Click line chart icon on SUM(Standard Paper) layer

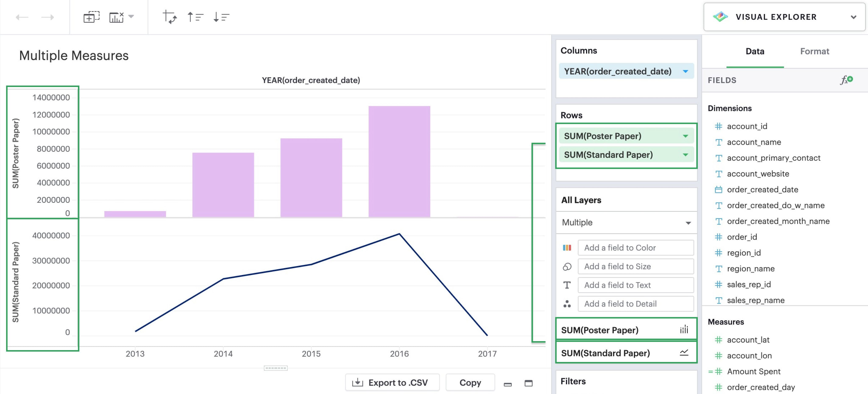click(684, 352)
